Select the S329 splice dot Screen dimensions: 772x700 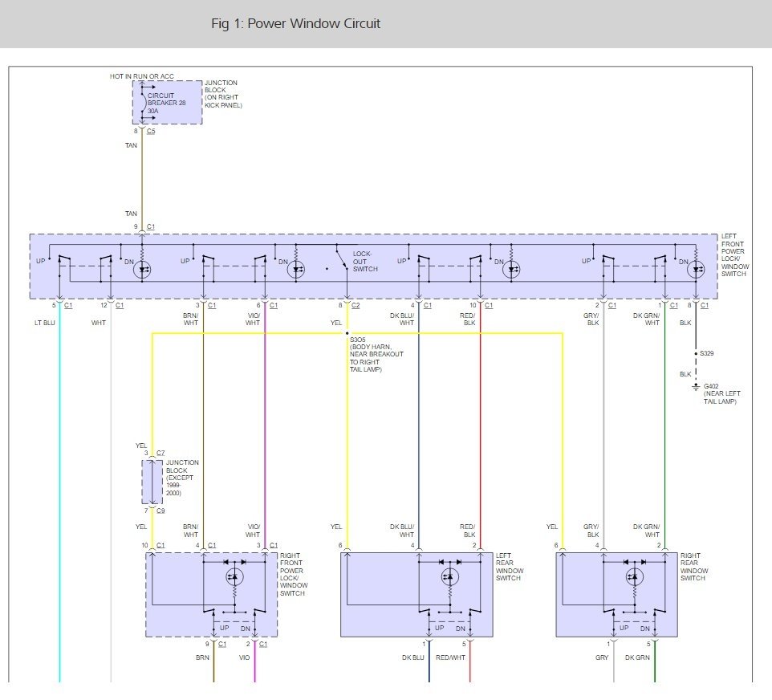click(696, 352)
